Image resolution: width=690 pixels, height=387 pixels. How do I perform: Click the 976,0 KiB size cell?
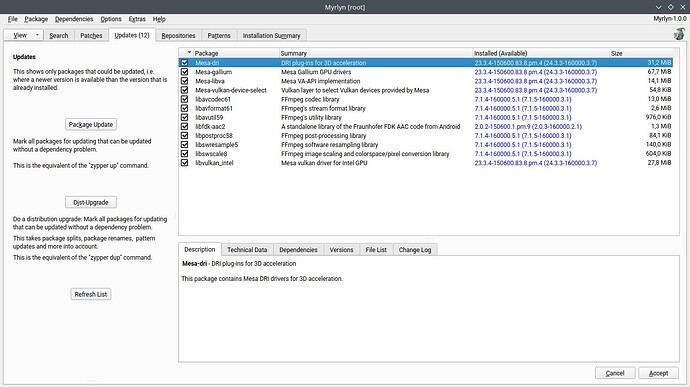[x=658, y=117]
